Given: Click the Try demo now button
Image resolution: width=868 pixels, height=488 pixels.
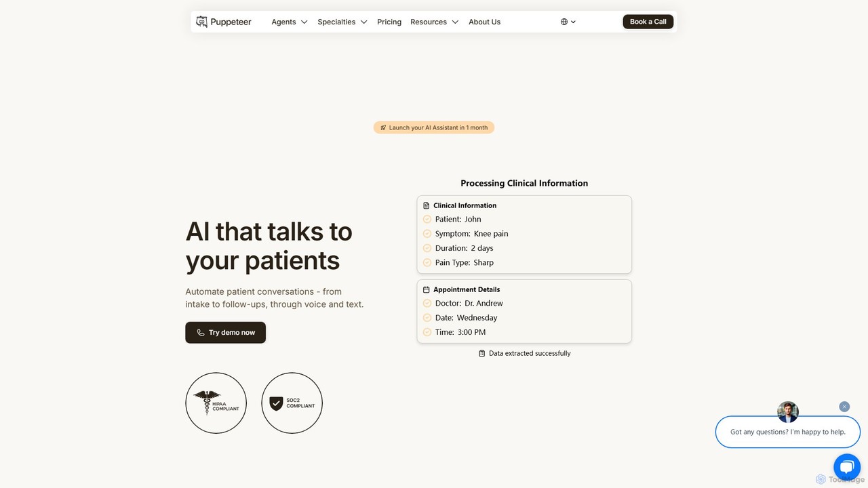Looking at the screenshot, I should click(x=225, y=333).
